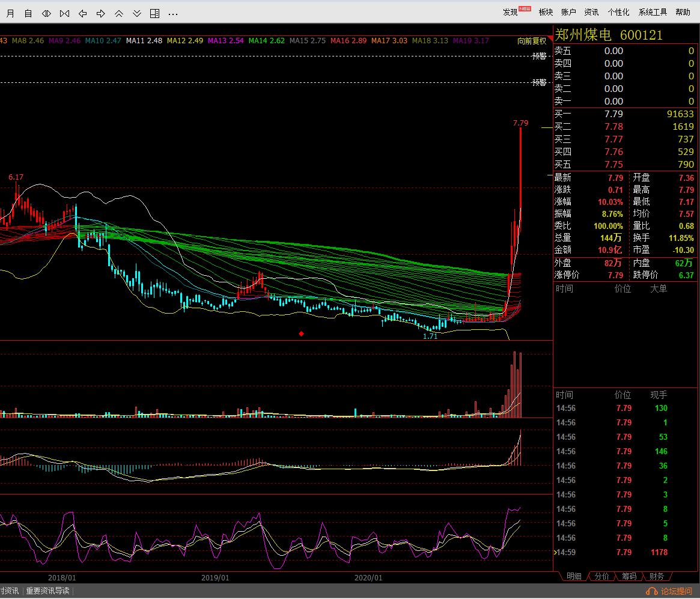Click the 2019/01 date on time axis
Screen dimensions: 700x599
tap(215, 578)
